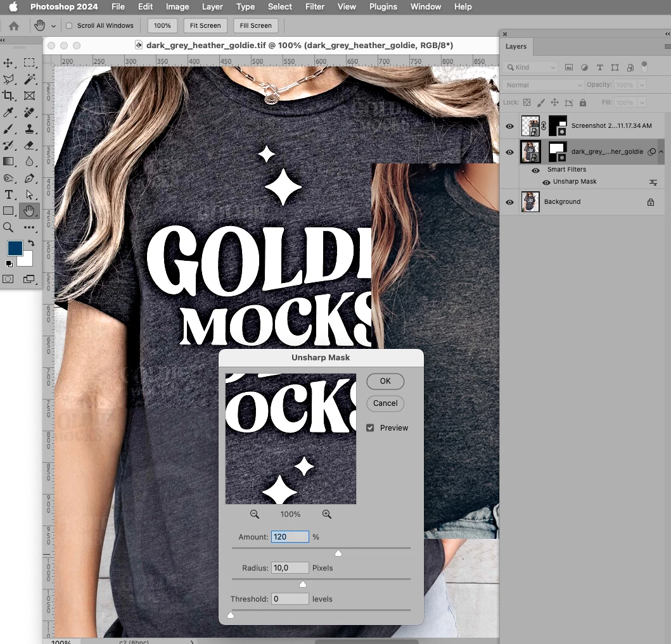Click the Fit Screen button
The height and width of the screenshot is (644, 671).
click(205, 26)
